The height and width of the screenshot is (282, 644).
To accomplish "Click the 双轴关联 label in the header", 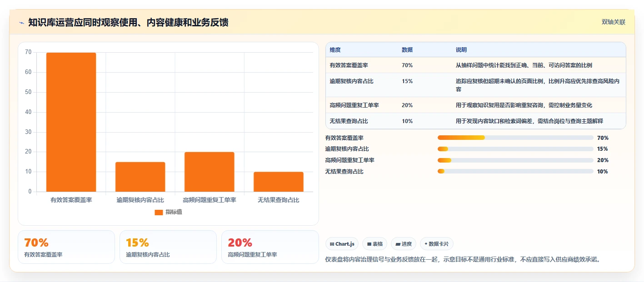I will (x=614, y=22).
